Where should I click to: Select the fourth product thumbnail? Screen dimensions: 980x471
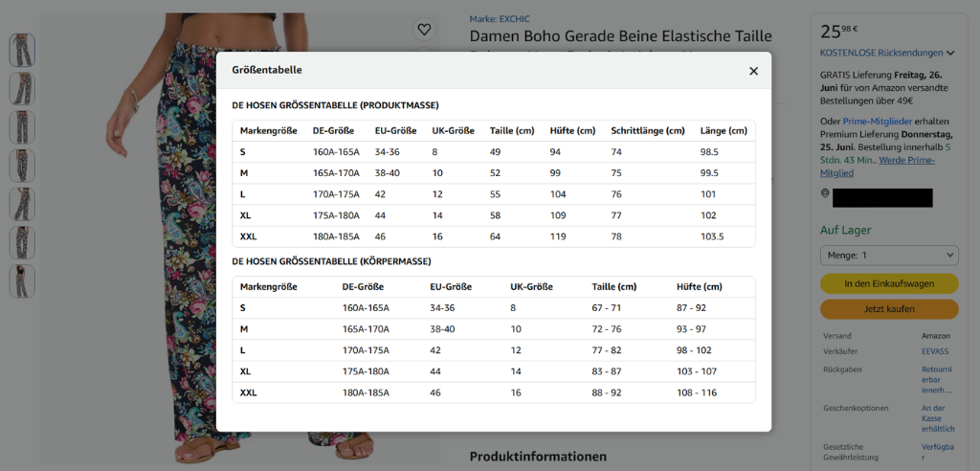22,166
